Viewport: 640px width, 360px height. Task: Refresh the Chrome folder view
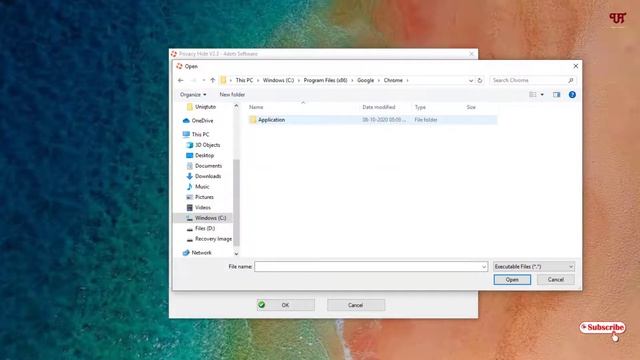point(480,80)
